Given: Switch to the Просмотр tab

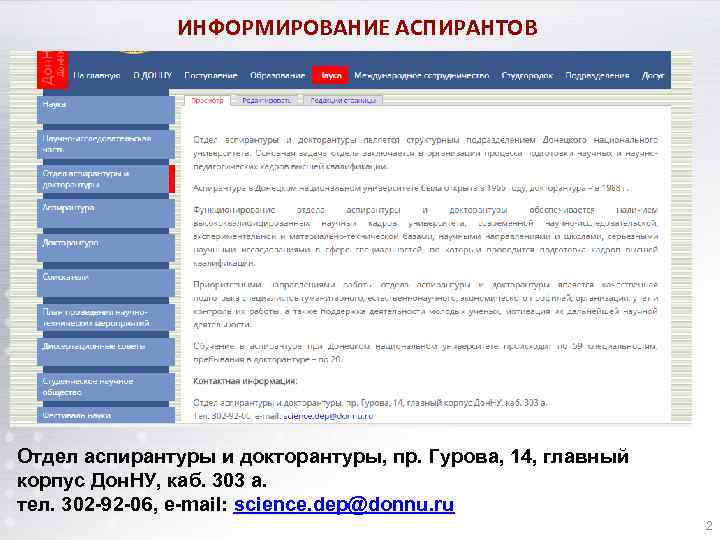Looking at the screenshot, I should (207, 100).
